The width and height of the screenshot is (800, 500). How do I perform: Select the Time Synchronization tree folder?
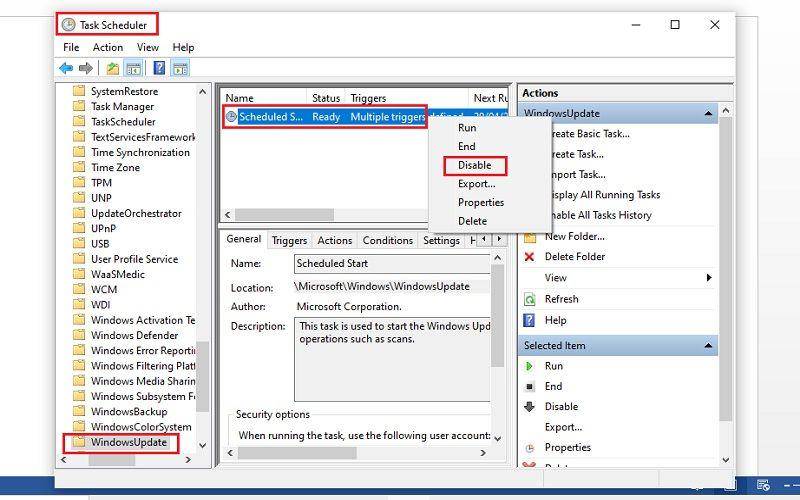point(140,153)
